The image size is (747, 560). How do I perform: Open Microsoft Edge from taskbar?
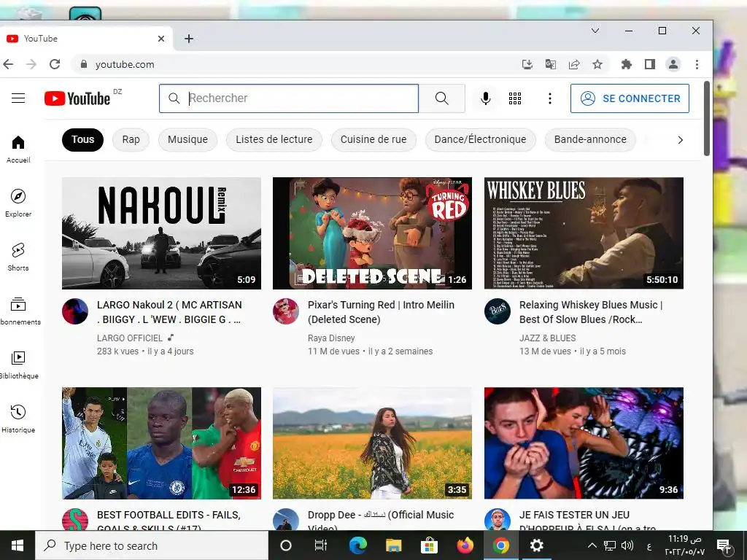pyautogui.click(x=357, y=545)
